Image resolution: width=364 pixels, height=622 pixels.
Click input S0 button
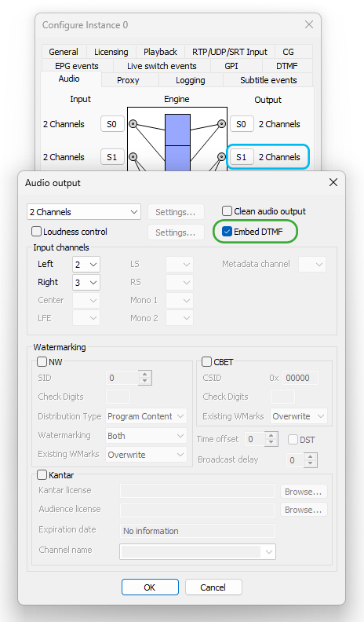coord(112,124)
